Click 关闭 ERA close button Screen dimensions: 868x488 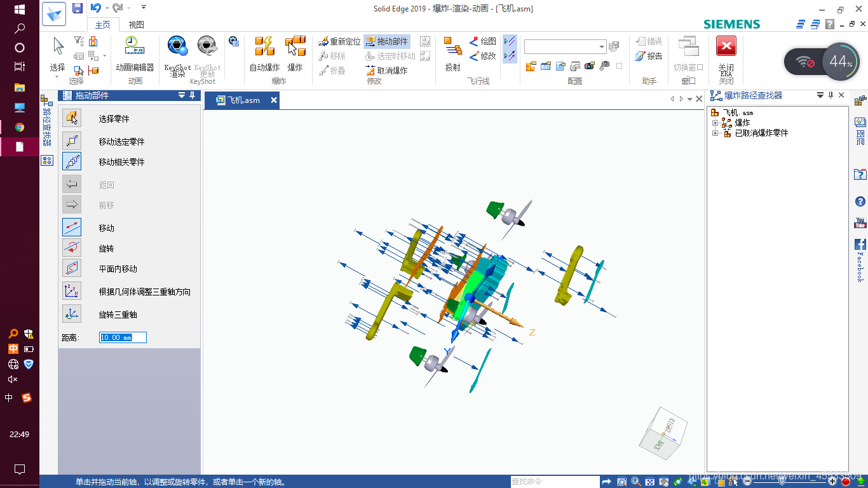pyautogui.click(x=726, y=55)
